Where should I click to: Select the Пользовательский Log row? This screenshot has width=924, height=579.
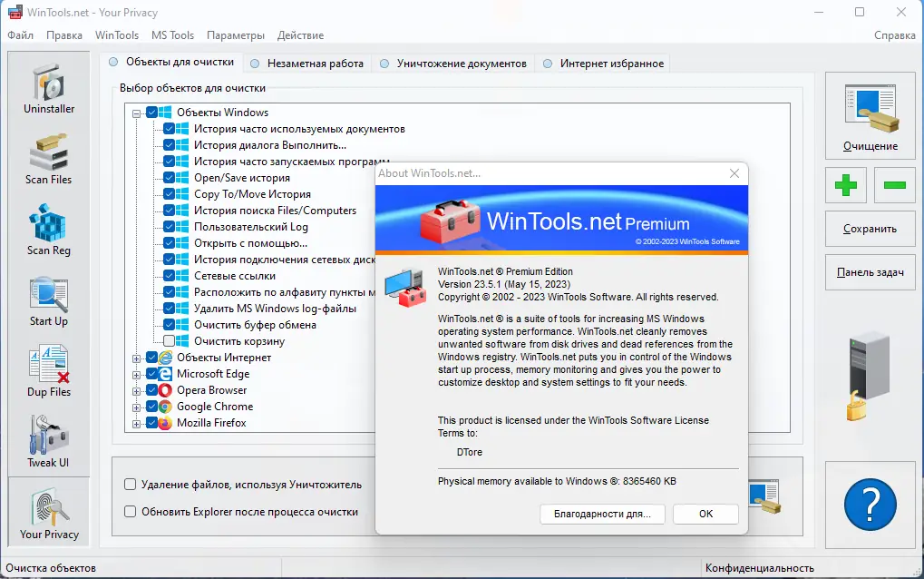click(x=251, y=226)
